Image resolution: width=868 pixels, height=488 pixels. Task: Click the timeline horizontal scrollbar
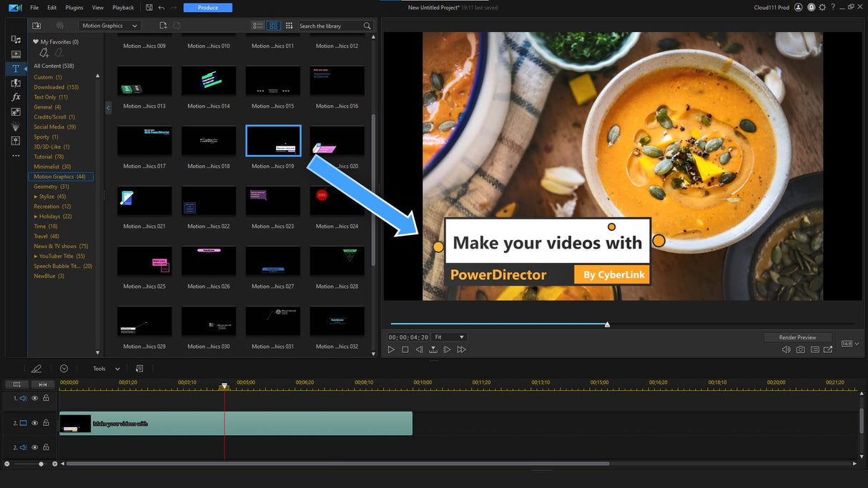tap(337, 464)
